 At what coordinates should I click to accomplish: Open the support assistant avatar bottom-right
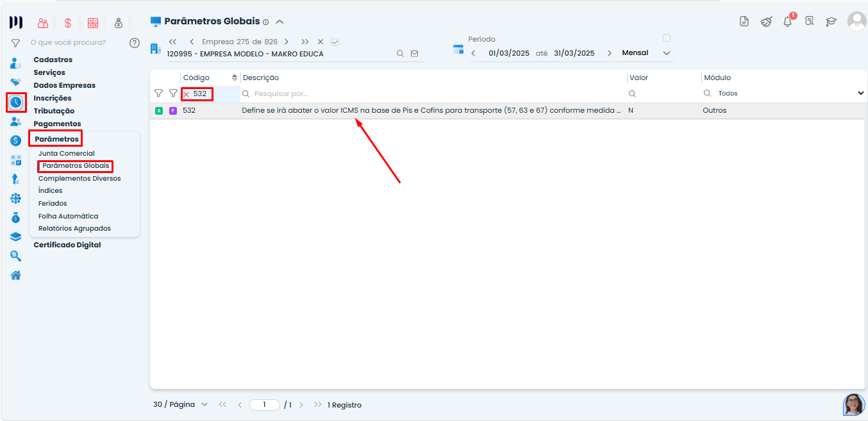(853, 404)
